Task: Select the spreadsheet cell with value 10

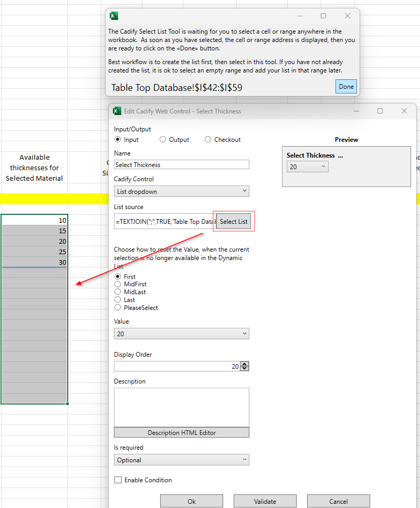Action: click(34, 220)
